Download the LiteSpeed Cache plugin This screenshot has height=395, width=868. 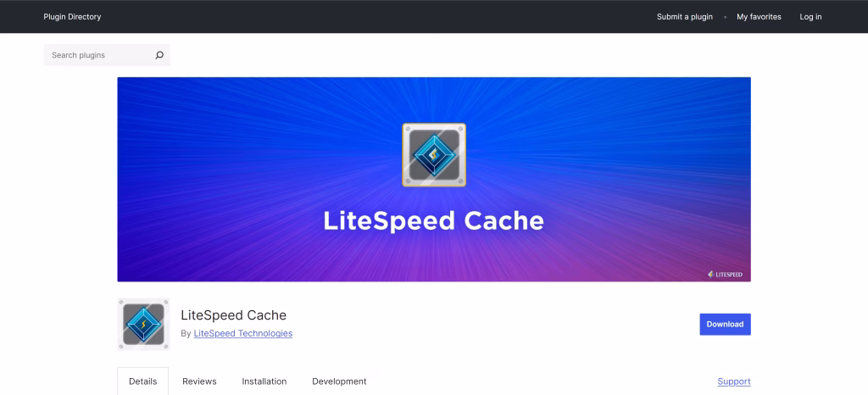coord(726,324)
